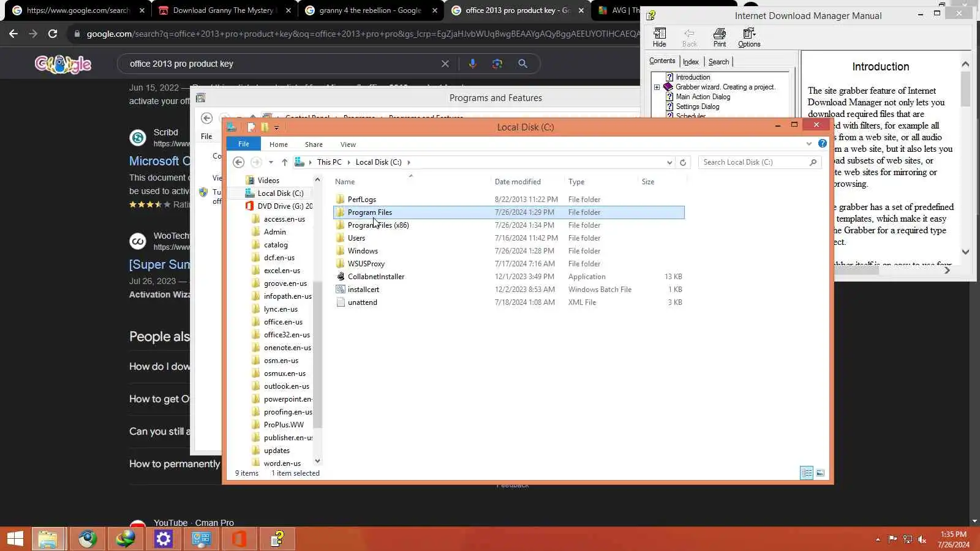Click the Chrome address bar

tap(361, 34)
